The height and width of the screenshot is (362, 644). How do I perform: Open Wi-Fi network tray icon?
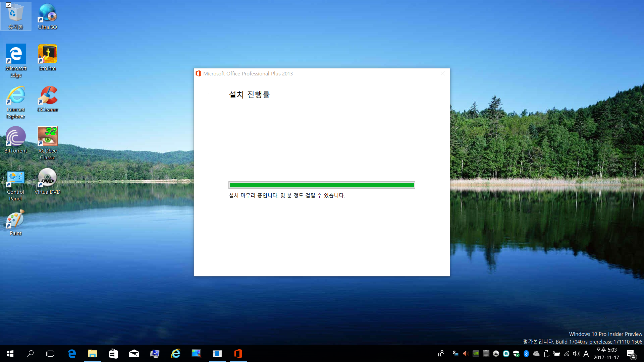(x=567, y=354)
